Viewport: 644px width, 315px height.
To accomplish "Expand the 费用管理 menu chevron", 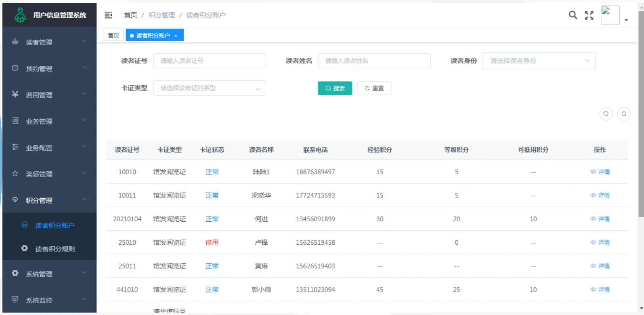I will [84, 94].
